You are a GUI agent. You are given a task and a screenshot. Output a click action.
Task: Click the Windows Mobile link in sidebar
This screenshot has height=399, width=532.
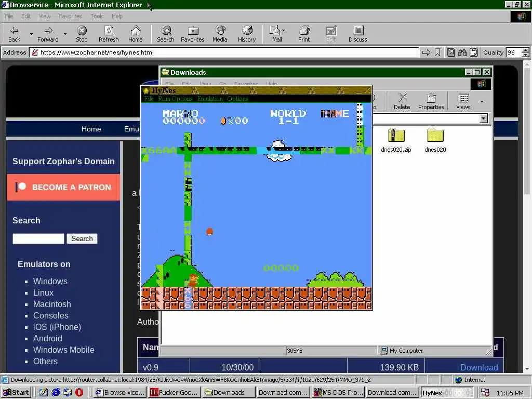point(64,350)
